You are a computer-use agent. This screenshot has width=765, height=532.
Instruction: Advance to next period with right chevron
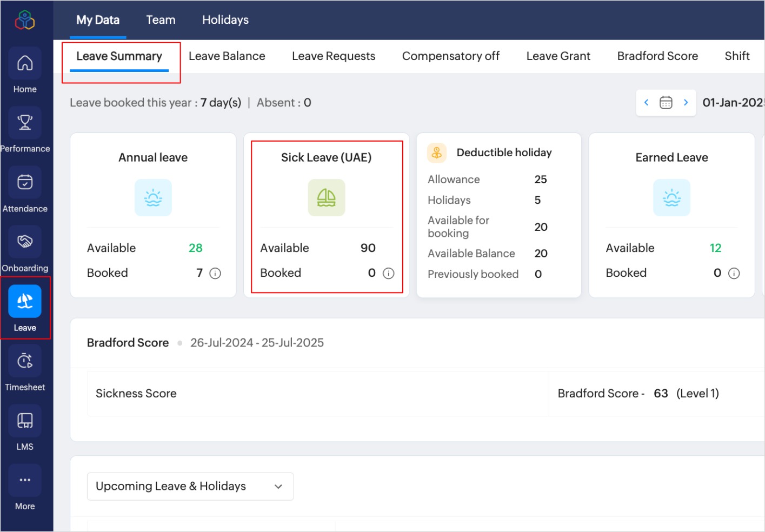coord(686,103)
